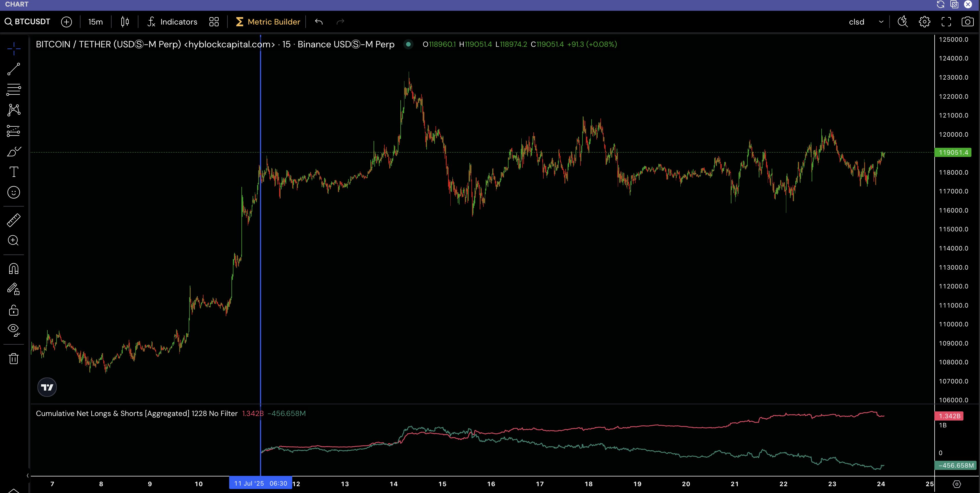Screen dimensions: 980x493
Task: Click the 1.342B value label
Action: click(x=949, y=416)
